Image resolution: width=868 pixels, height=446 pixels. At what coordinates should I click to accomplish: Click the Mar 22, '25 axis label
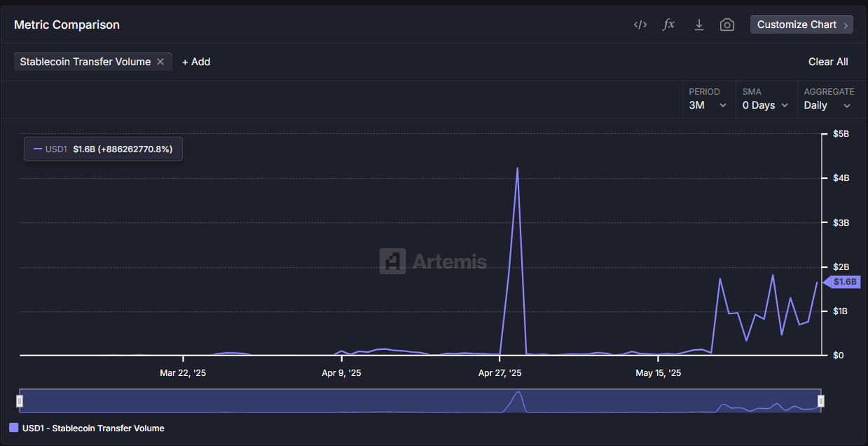point(183,373)
